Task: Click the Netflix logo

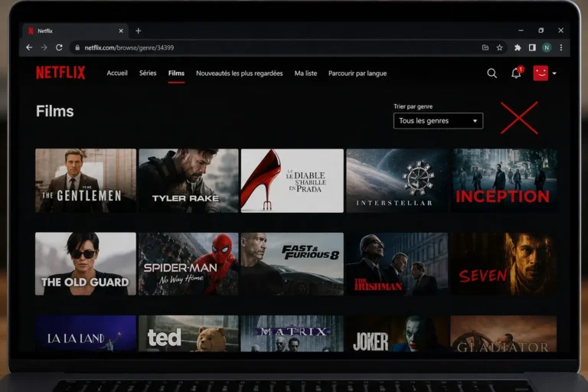Action: (x=60, y=73)
